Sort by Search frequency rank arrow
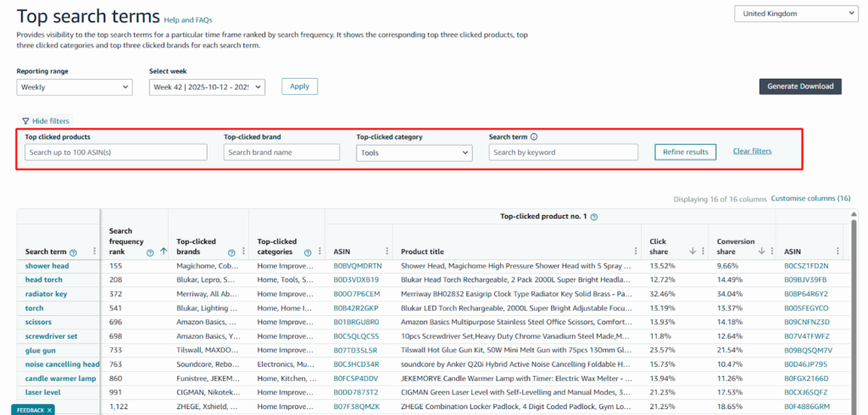 point(163,252)
